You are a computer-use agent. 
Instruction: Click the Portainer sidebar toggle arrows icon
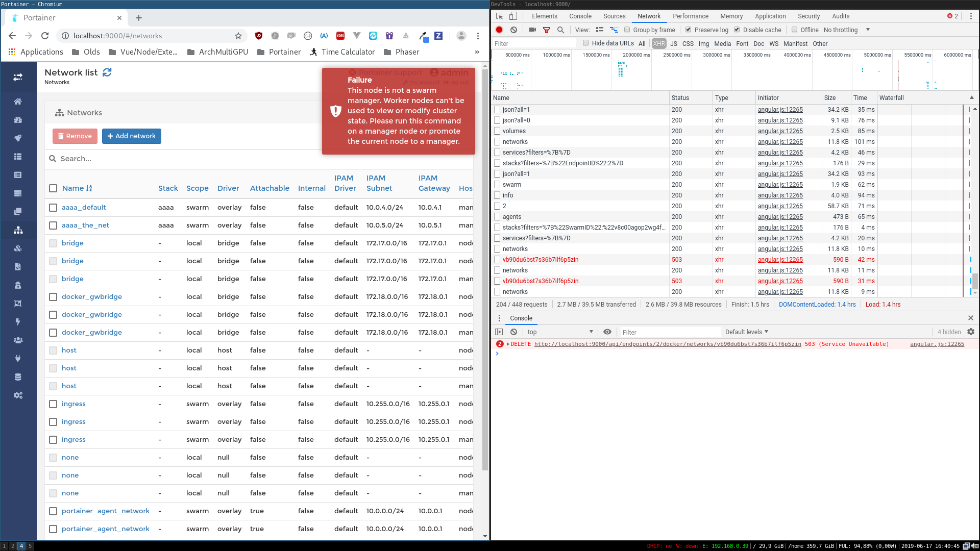pyautogui.click(x=18, y=77)
